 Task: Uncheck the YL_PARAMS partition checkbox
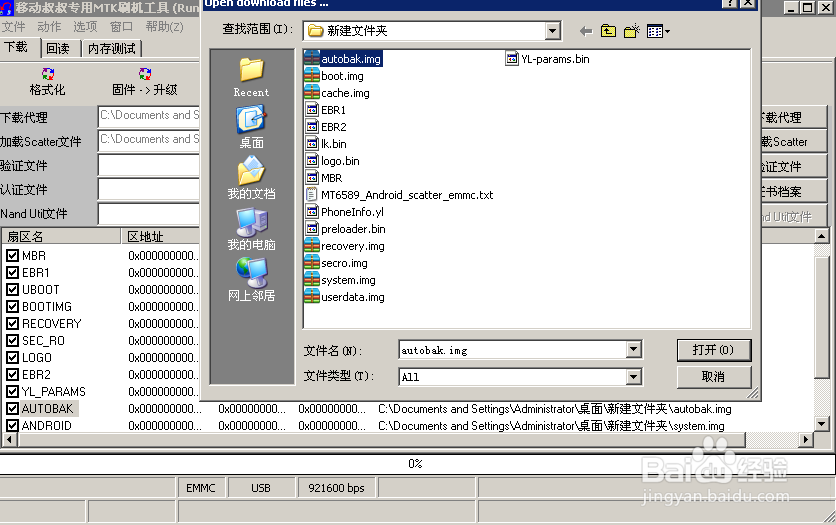(12, 392)
